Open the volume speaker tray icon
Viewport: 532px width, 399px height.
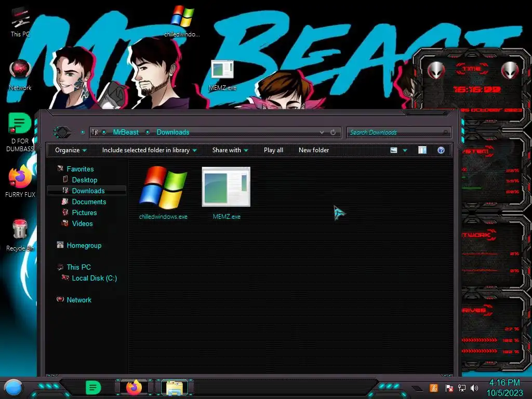point(474,388)
